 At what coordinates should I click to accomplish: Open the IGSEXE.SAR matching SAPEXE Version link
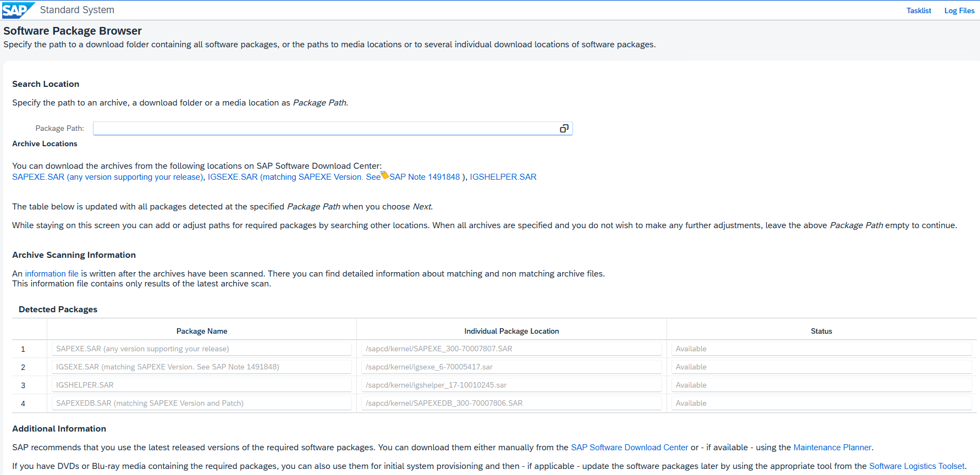[294, 177]
